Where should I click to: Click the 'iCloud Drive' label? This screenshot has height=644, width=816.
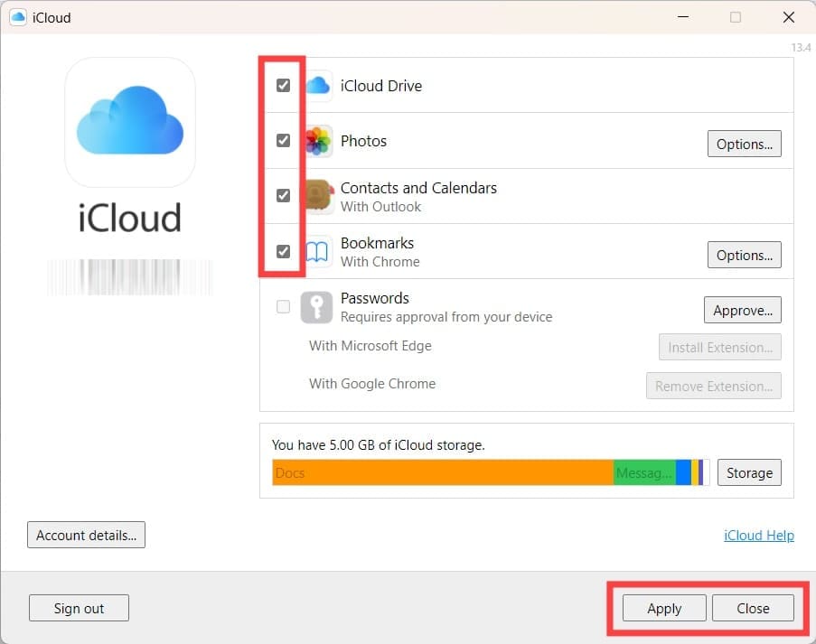(381, 86)
